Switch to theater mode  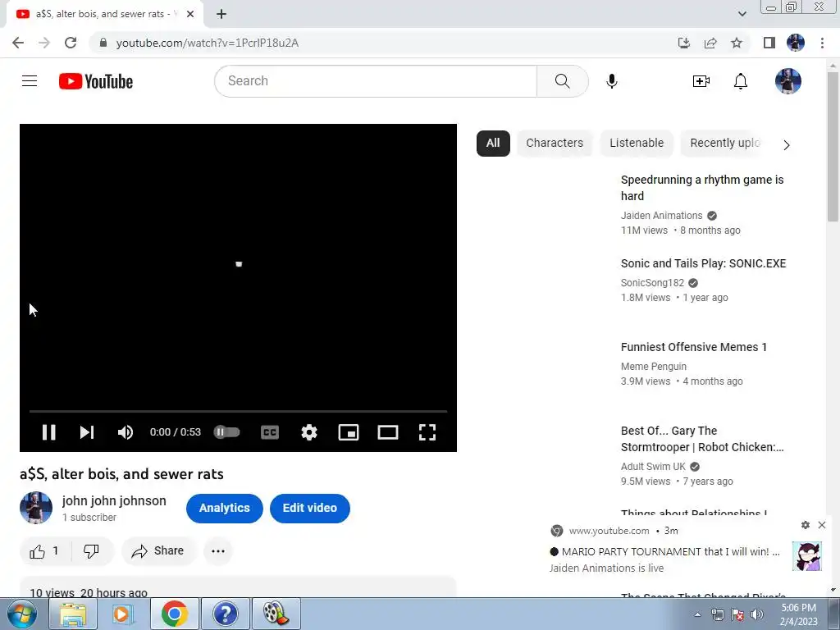click(388, 432)
